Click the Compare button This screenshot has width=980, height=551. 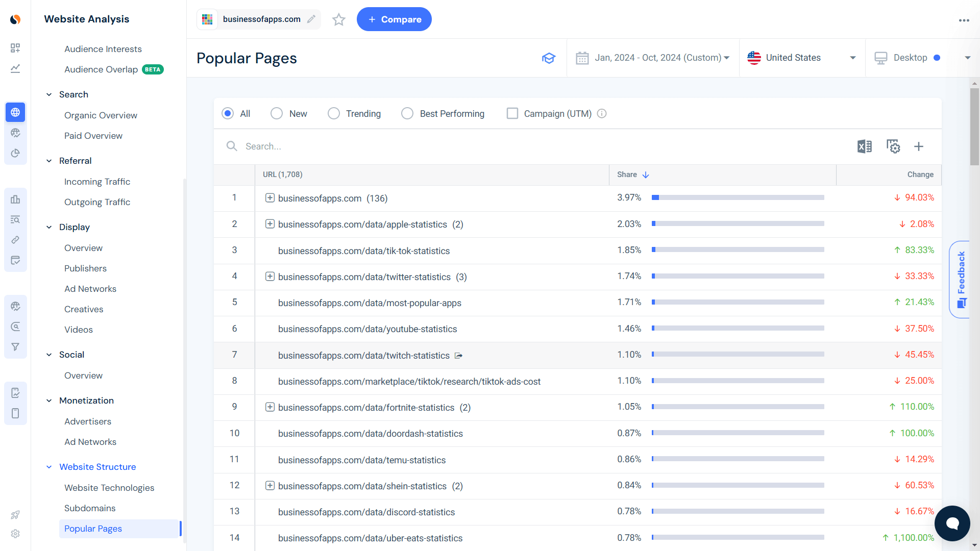tap(394, 19)
